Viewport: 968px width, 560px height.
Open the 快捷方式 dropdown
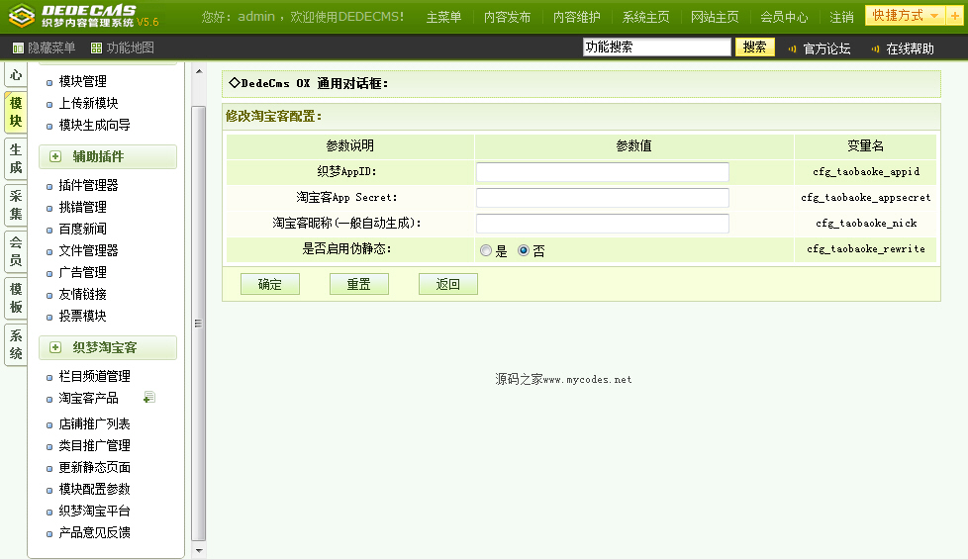[905, 16]
